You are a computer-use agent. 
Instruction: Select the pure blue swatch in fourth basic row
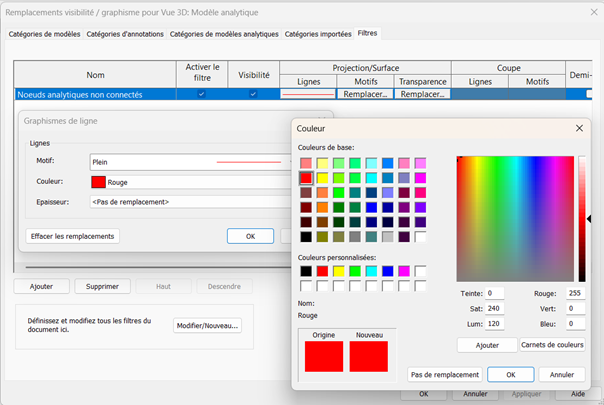(371, 207)
